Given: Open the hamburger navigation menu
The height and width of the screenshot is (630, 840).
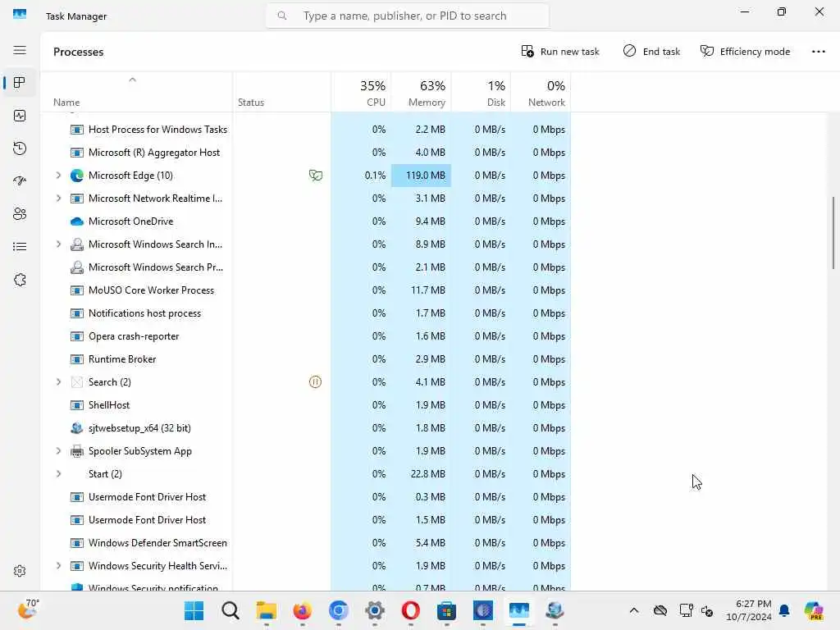Looking at the screenshot, I should click(20, 50).
